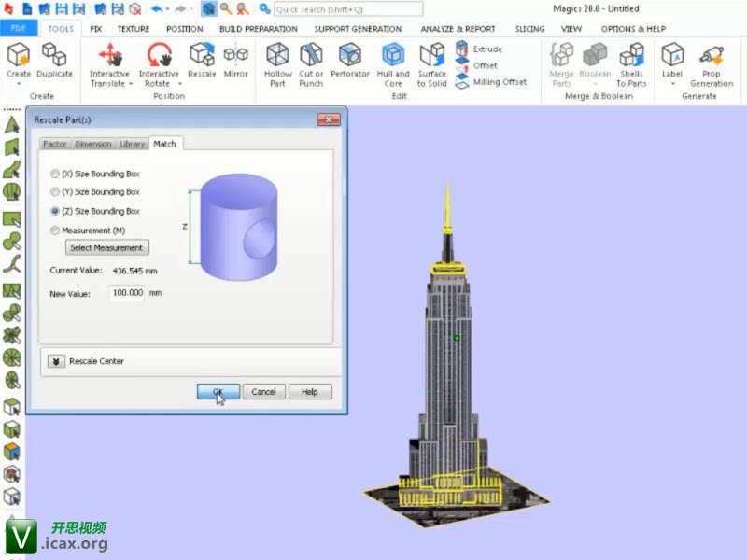Image resolution: width=747 pixels, height=560 pixels.
Task: Switch to the Library tab in dialog
Action: [132, 144]
